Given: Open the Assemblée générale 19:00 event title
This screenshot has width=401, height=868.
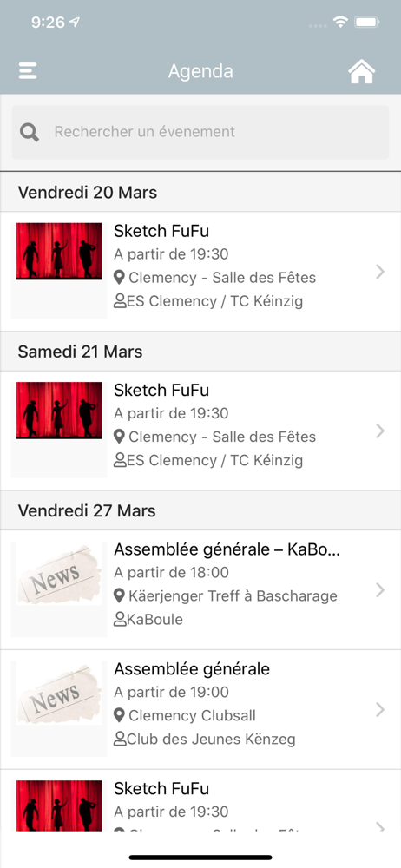Looking at the screenshot, I should point(192,669).
